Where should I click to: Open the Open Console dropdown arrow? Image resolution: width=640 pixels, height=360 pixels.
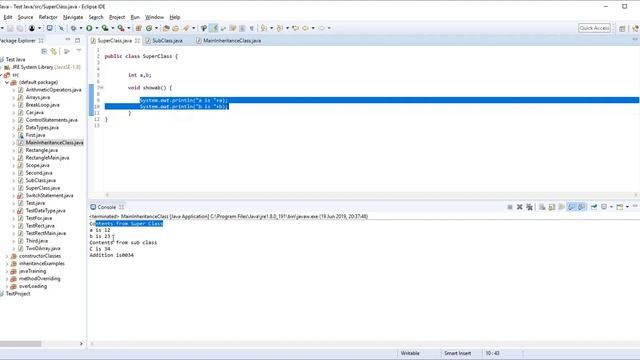tap(627, 207)
